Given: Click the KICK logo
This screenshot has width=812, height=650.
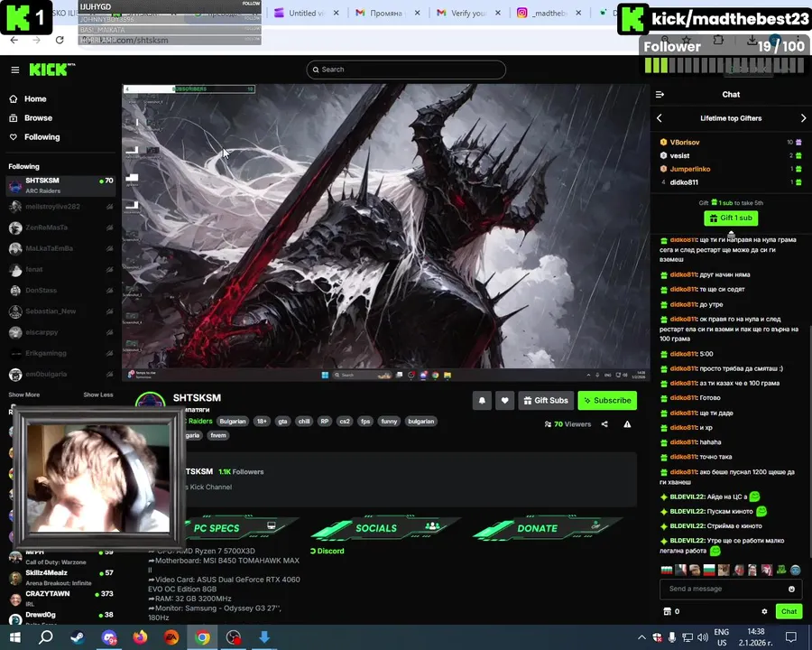Looking at the screenshot, I should [51, 70].
